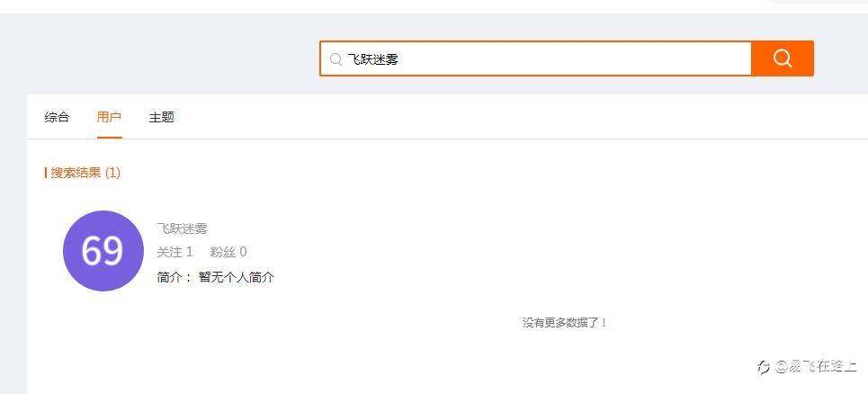Select the 用户 tab

click(109, 117)
